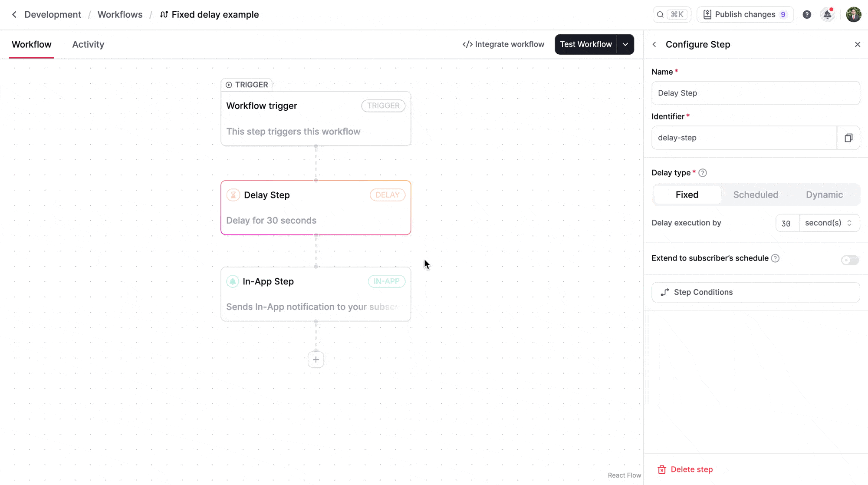Switch to the Activity tab
The width and height of the screenshot is (868, 485).
click(x=88, y=44)
